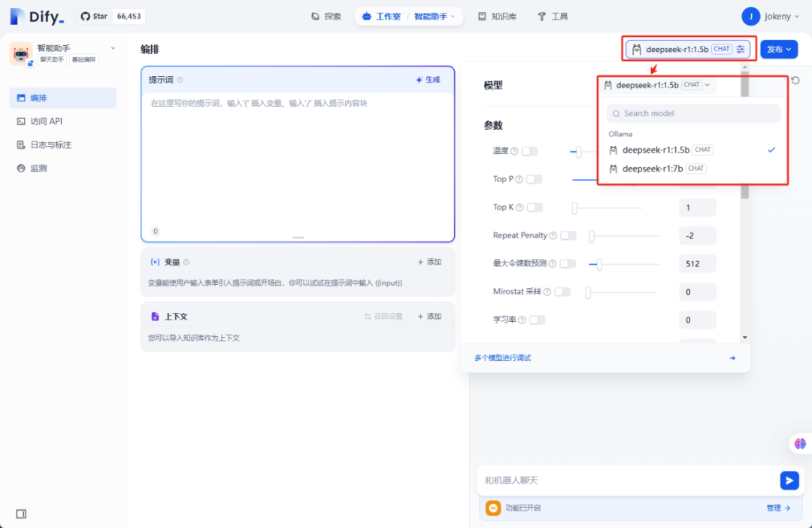
Task: Click the Search model field
Action: tap(693, 114)
